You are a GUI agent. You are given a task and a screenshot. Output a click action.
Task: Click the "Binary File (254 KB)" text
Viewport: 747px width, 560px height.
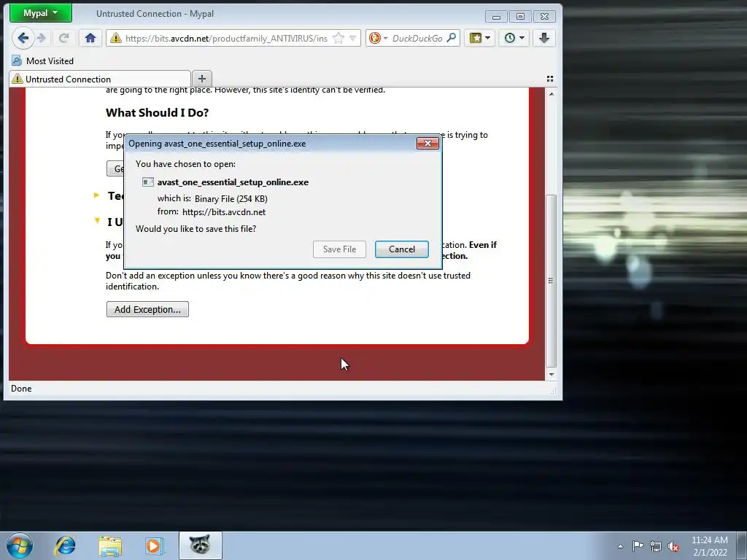pos(231,198)
